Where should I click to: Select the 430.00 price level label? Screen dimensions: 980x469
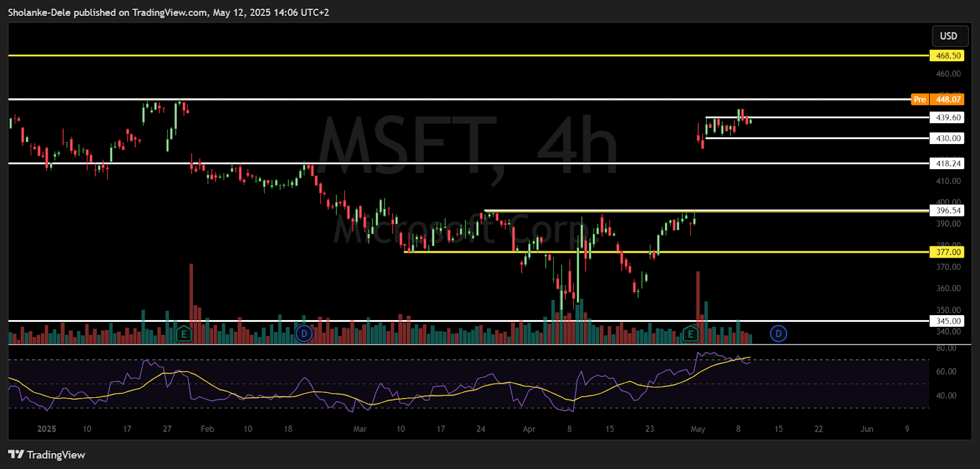coord(947,139)
